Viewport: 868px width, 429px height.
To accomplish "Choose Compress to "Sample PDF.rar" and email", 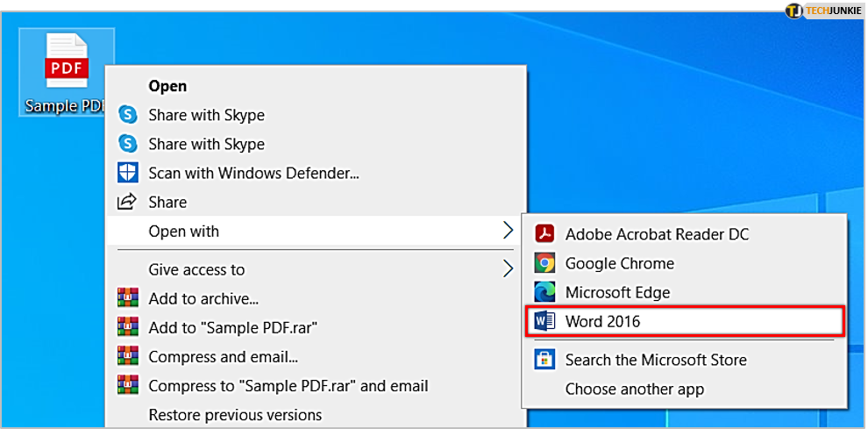I will [288, 385].
